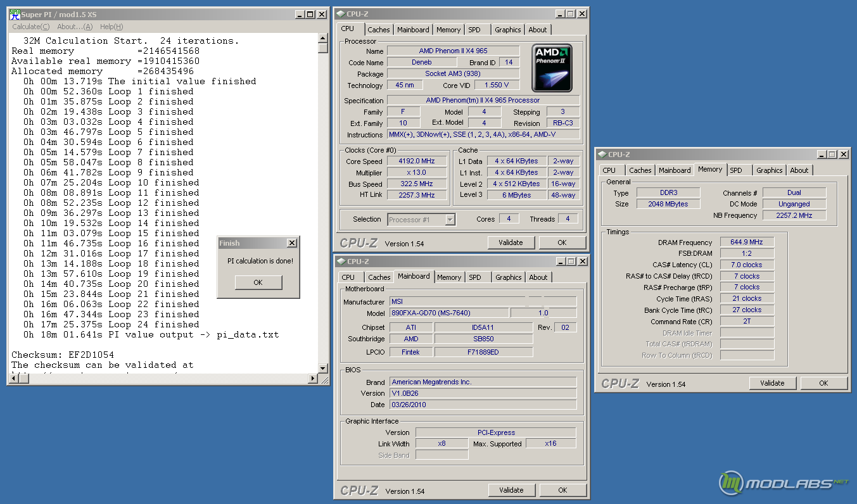The image size is (857, 504).
Task: Click Super PI horizontal scrollbar right arrow
Action: (x=313, y=379)
